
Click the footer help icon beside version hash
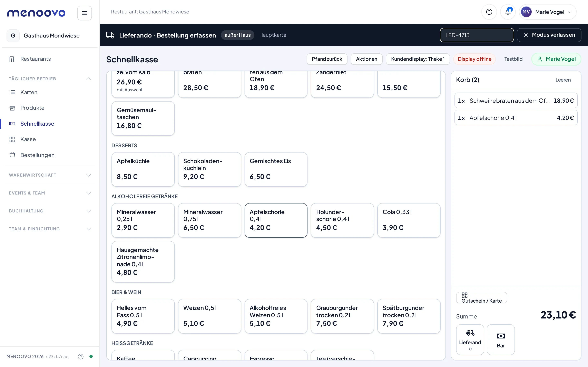pyautogui.click(x=80, y=356)
